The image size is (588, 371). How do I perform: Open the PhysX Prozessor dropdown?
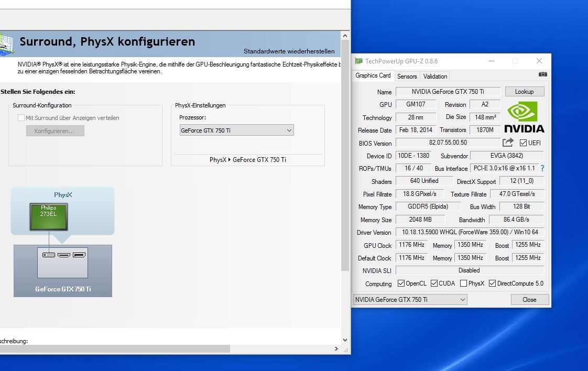point(237,130)
